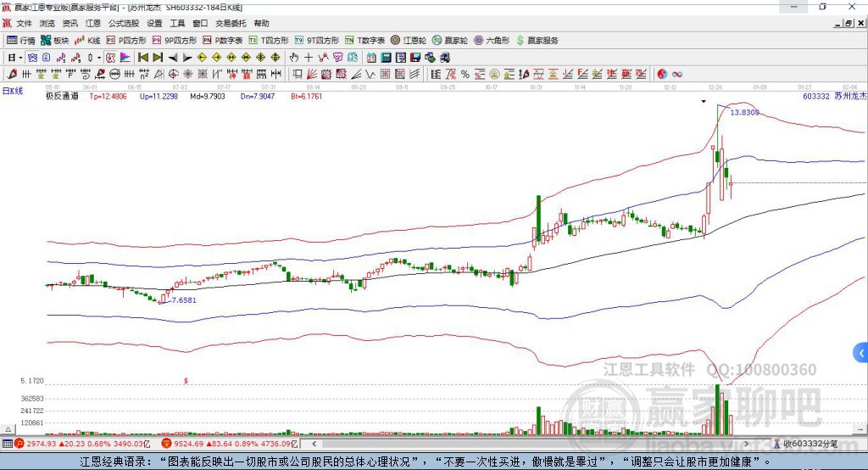
Task: Open the 交易委托 menu
Action: point(231,23)
